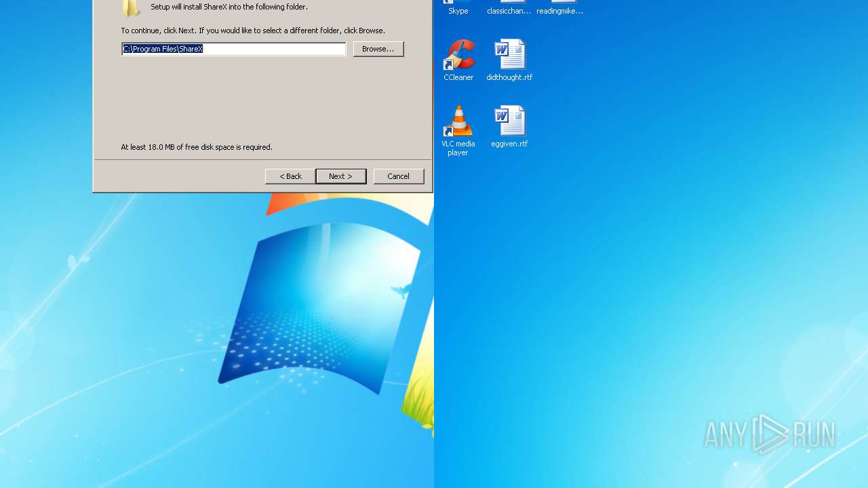Image resolution: width=868 pixels, height=488 pixels.
Task: Select the readingmike... desktop file label
Action: tap(559, 11)
